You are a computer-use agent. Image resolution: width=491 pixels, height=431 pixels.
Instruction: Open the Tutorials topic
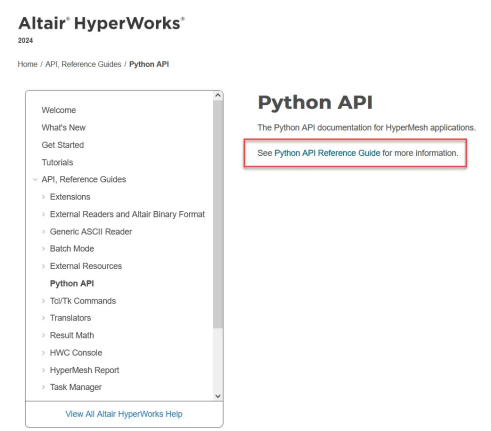tap(57, 162)
